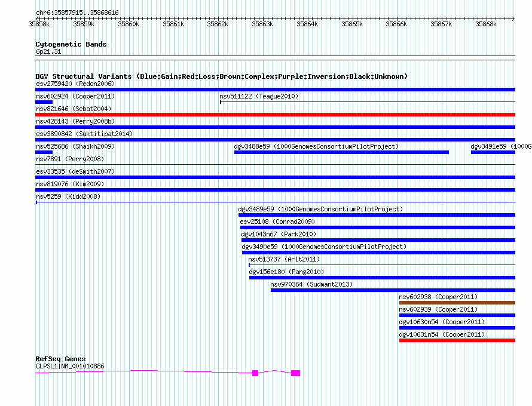
Task: Click the nsv511122 (Teague2010) label
Action: pos(258,96)
